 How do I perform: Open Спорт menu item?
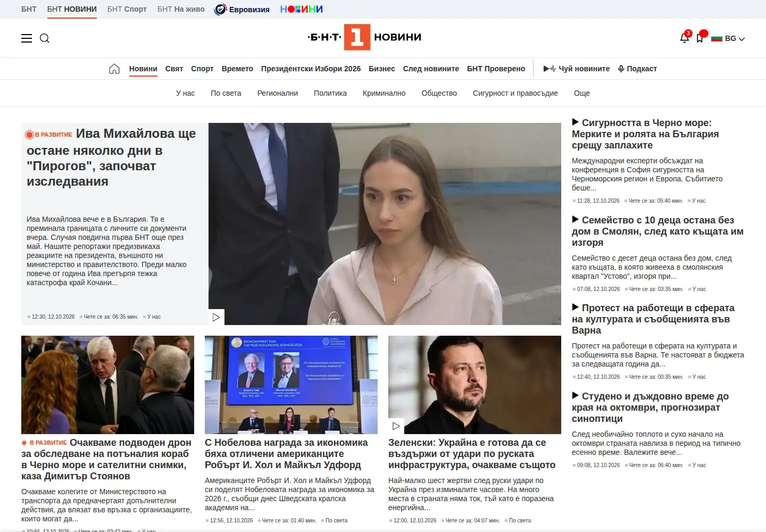[202, 69]
